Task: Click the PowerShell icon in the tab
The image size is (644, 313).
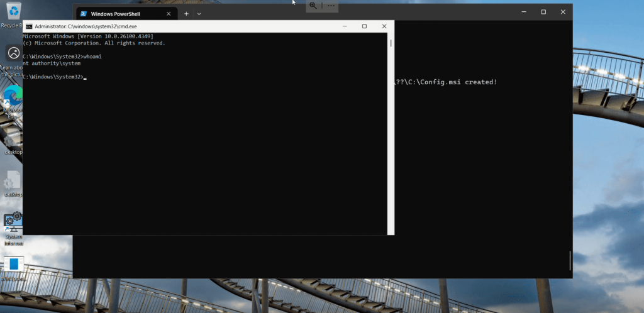Action: 84,14
